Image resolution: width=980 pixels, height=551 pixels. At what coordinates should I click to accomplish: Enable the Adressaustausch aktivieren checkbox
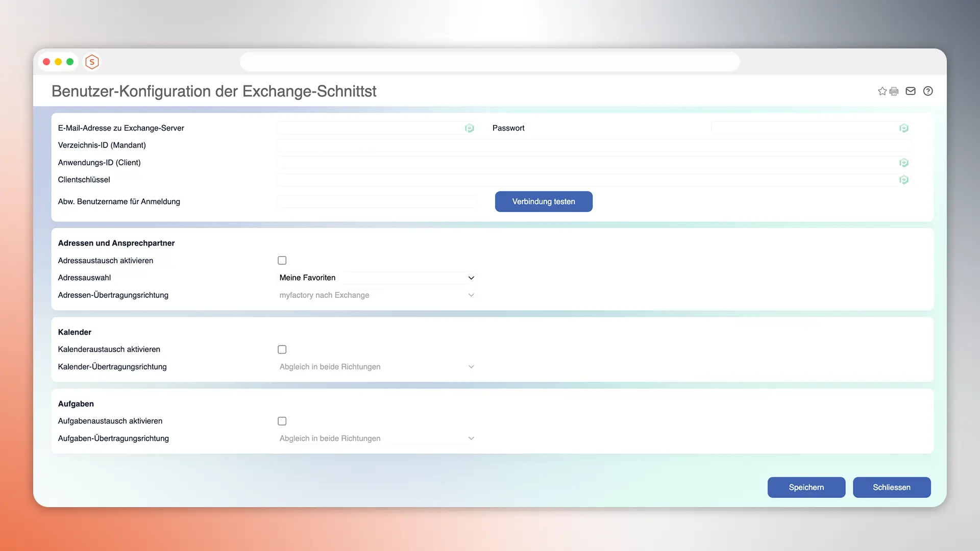[282, 260]
